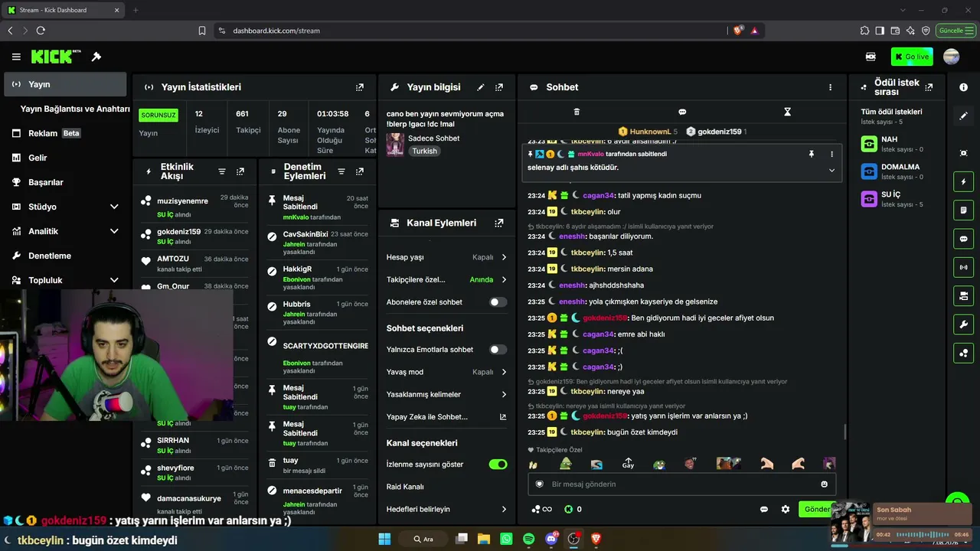The width and height of the screenshot is (980, 551).
Task: Click the chat bubble icon beside the gear
Action: pyautogui.click(x=764, y=509)
